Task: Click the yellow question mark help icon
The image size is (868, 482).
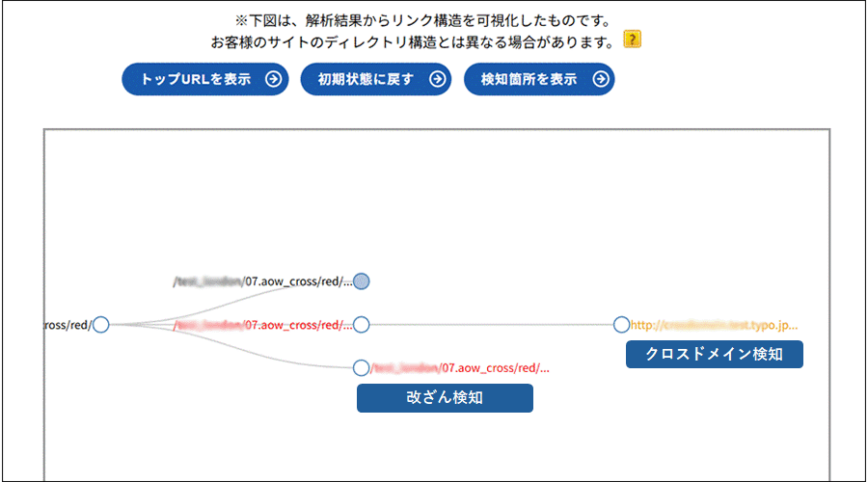Action: [x=632, y=40]
